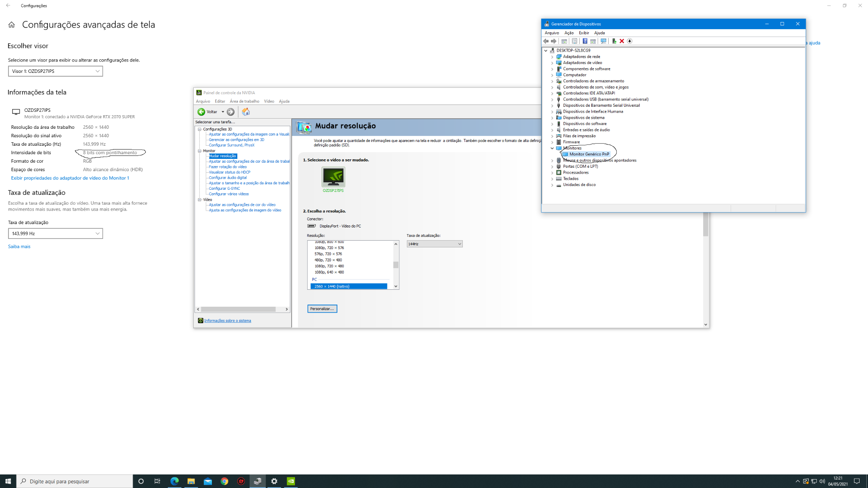Click Personalizar... button
Viewport: 868px width, 488px height.
[x=322, y=309]
